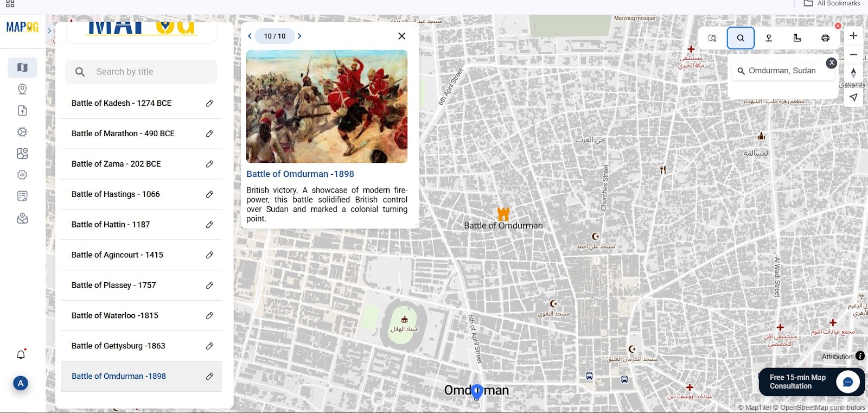Expand the sidebar with the chevron arrow
The width and height of the screenshot is (868, 413).
(49, 31)
